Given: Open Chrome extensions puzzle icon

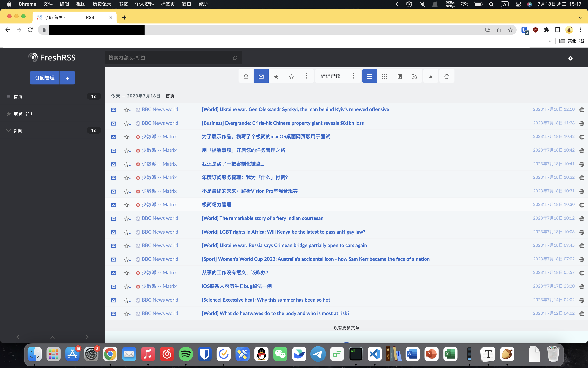Looking at the screenshot, I should point(547,30).
